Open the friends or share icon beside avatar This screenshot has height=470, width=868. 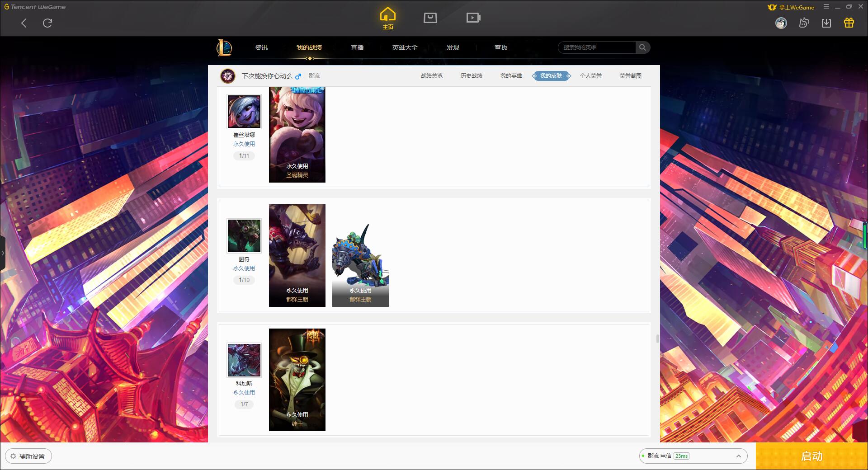[x=804, y=23]
